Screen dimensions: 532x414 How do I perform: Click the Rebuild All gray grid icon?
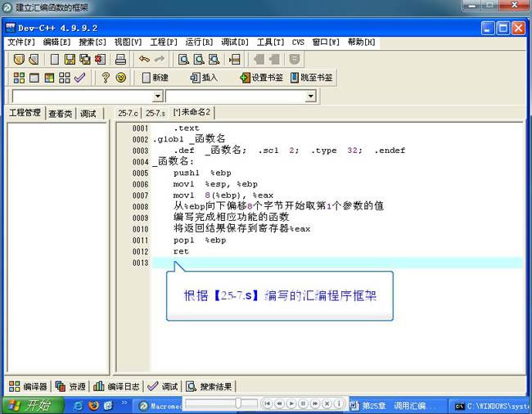[x=65, y=78]
